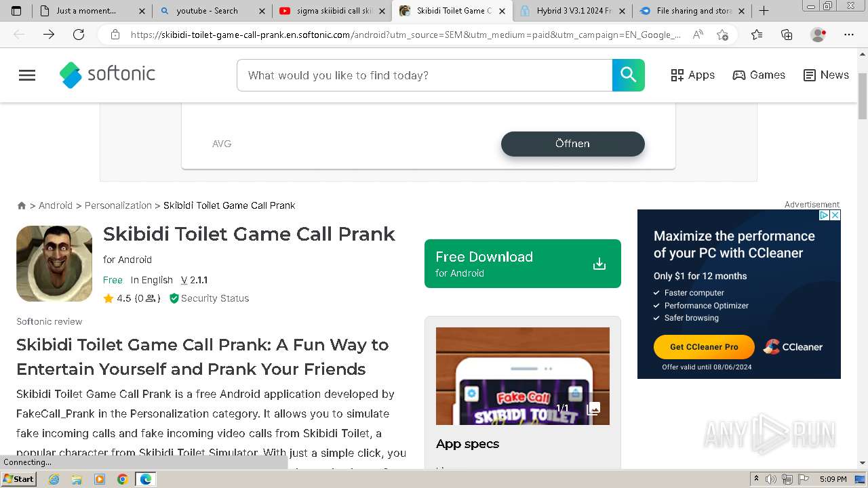Open the Windows Start button
This screenshot has height=488, width=868.
18,479
